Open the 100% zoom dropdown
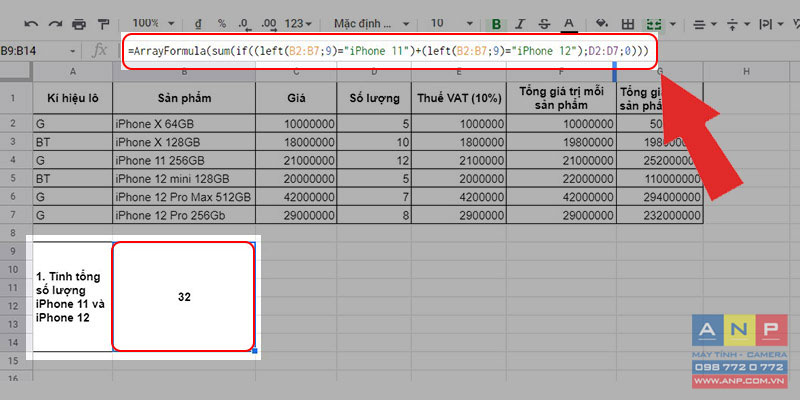Screen dimensions: 800x400 153,23
